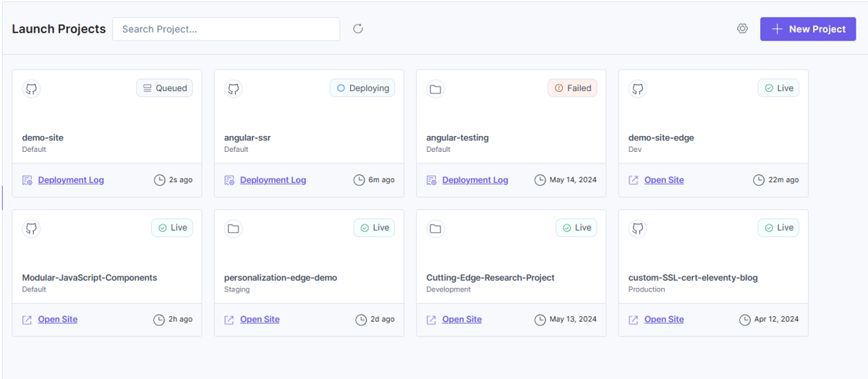The image size is (868, 379).
Task: Open Site for demo-site-edge
Action: (x=664, y=180)
